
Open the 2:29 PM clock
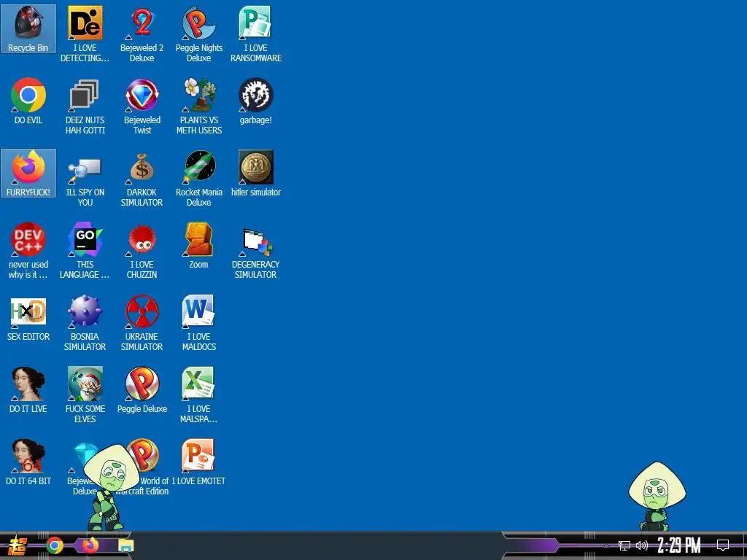(x=679, y=545)
